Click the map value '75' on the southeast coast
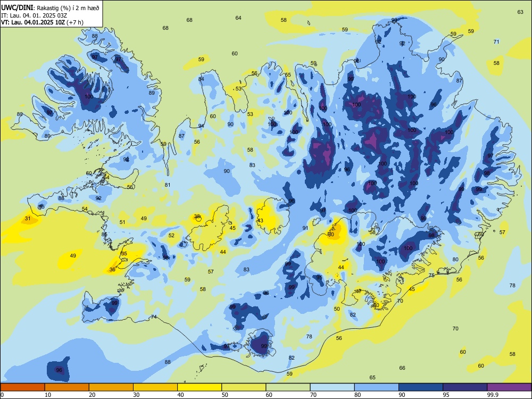 tap(431, 275)
